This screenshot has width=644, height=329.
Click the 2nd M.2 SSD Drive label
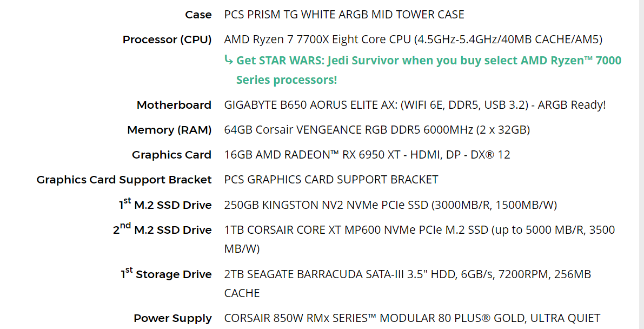point(162,229)
